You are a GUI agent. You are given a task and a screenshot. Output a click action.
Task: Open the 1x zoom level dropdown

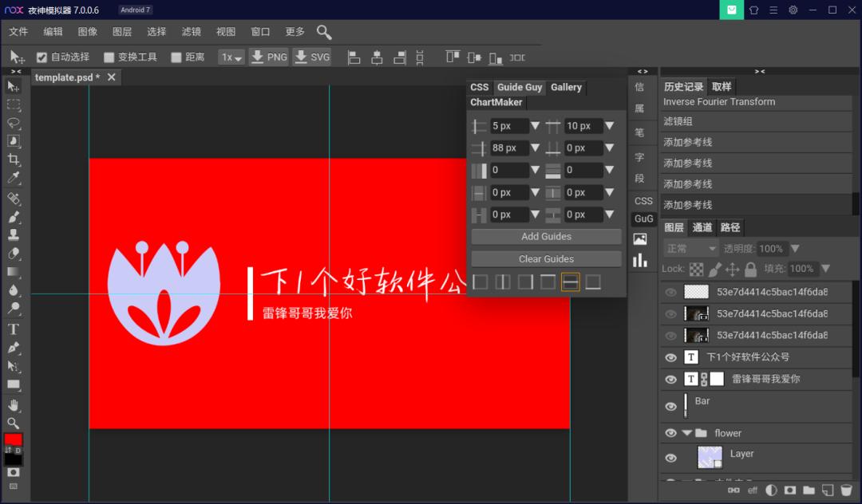pyautogui.click(x=231, y=57)
